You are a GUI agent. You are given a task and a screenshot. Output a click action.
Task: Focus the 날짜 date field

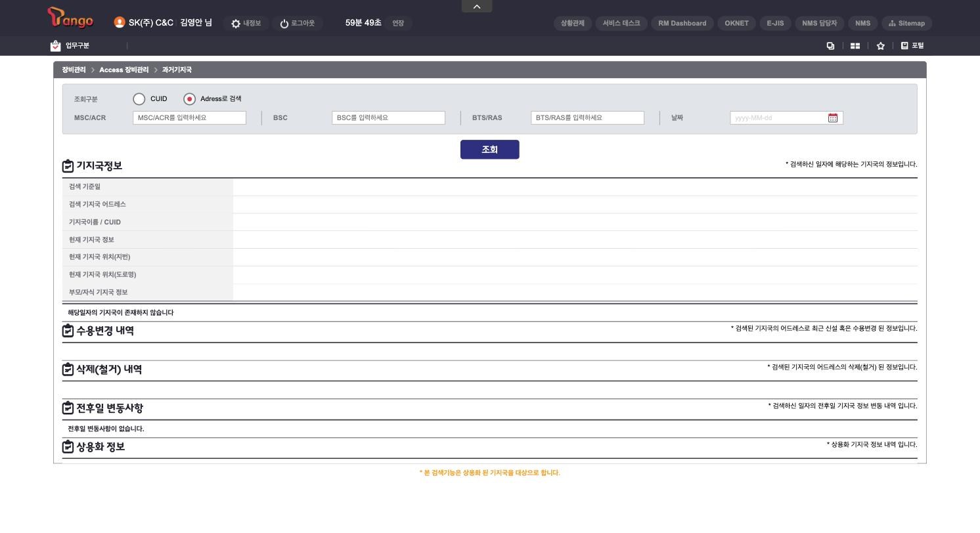[x=786, y=118]
